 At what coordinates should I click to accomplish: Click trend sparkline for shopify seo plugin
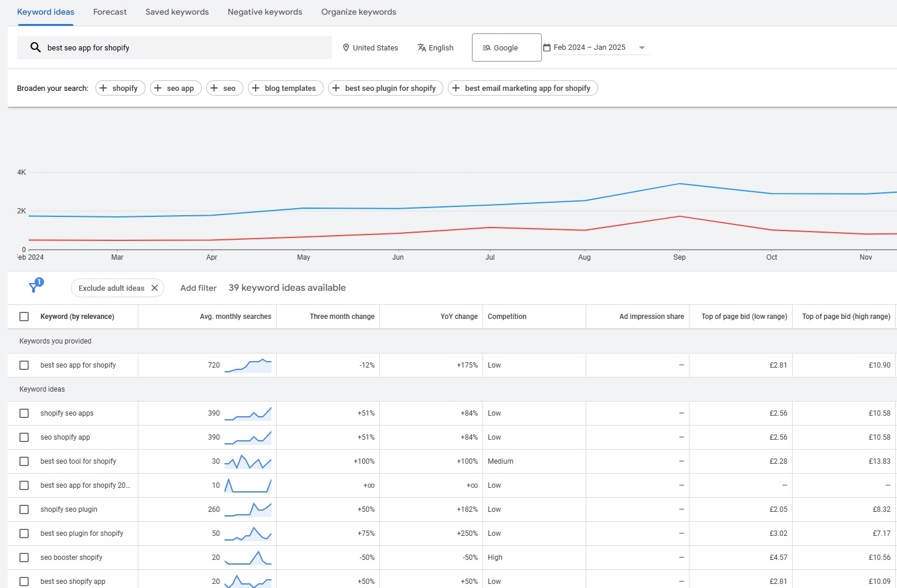(248, 509)
